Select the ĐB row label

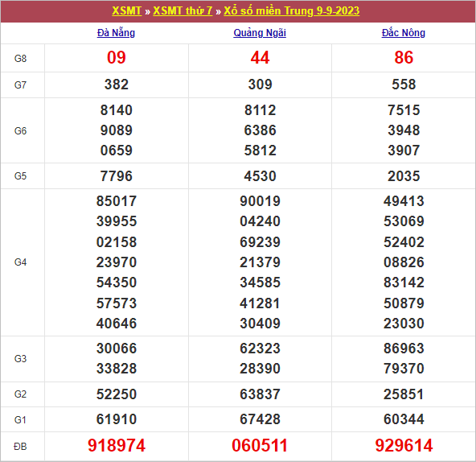pyautogui.click(x=20, y=447)
